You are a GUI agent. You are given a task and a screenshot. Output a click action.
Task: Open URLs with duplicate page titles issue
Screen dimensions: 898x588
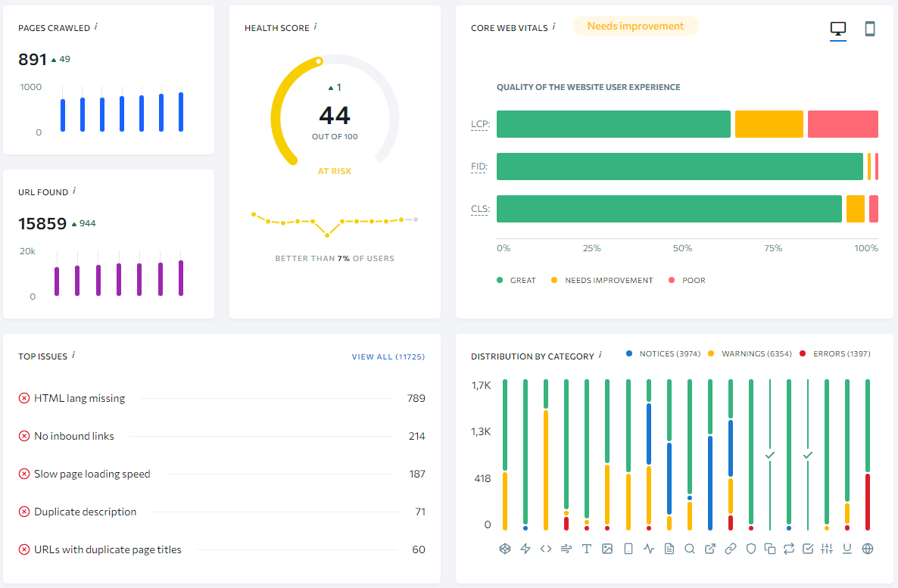point(222,549)
